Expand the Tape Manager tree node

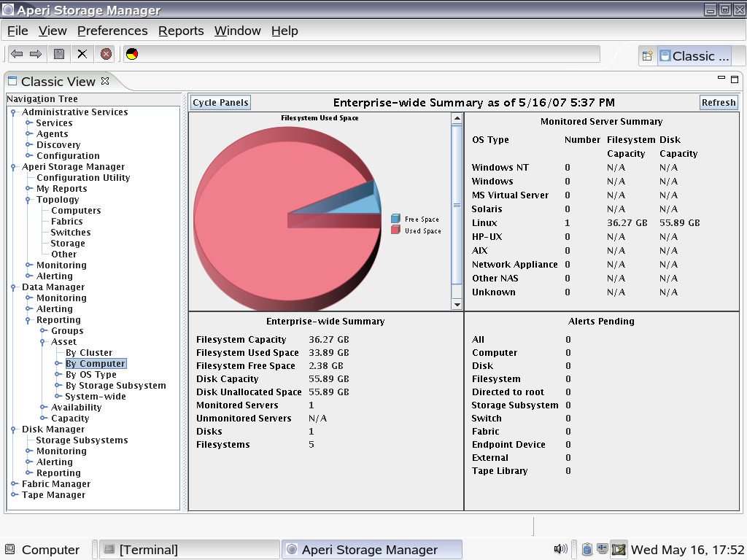[13, 495]
